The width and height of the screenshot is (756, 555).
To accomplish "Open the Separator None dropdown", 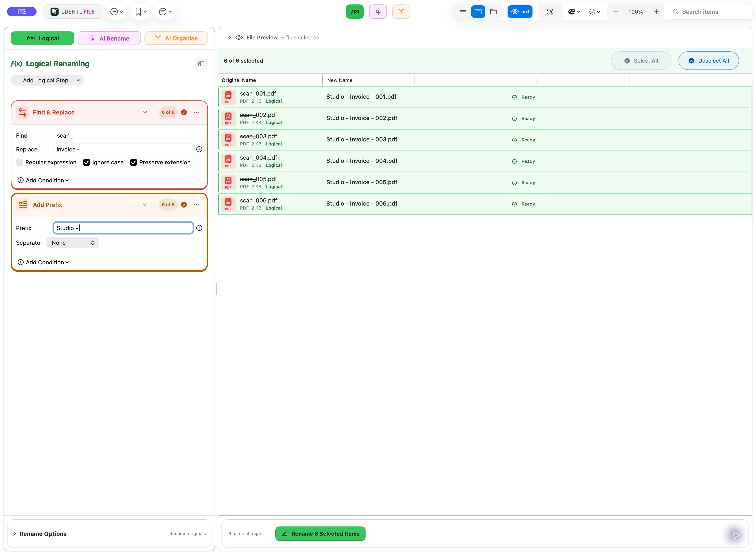I will (x=73, y=243).
